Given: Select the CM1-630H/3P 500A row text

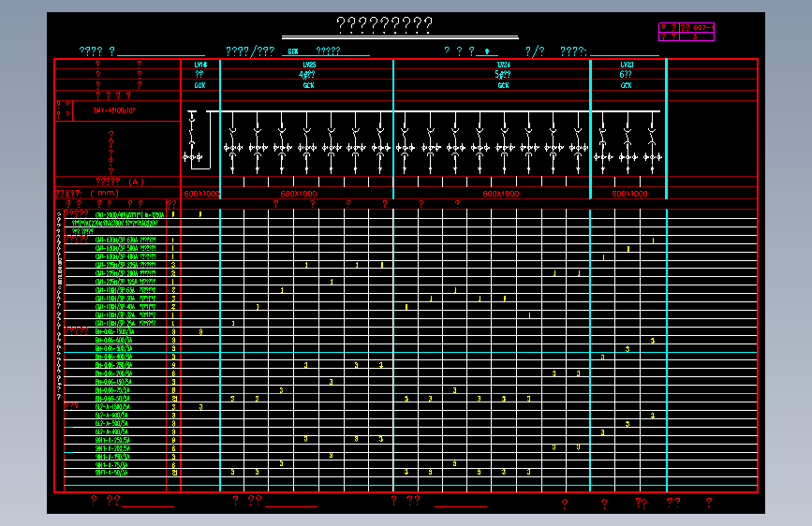Looking at the screenshot, I should coord(125,248).
